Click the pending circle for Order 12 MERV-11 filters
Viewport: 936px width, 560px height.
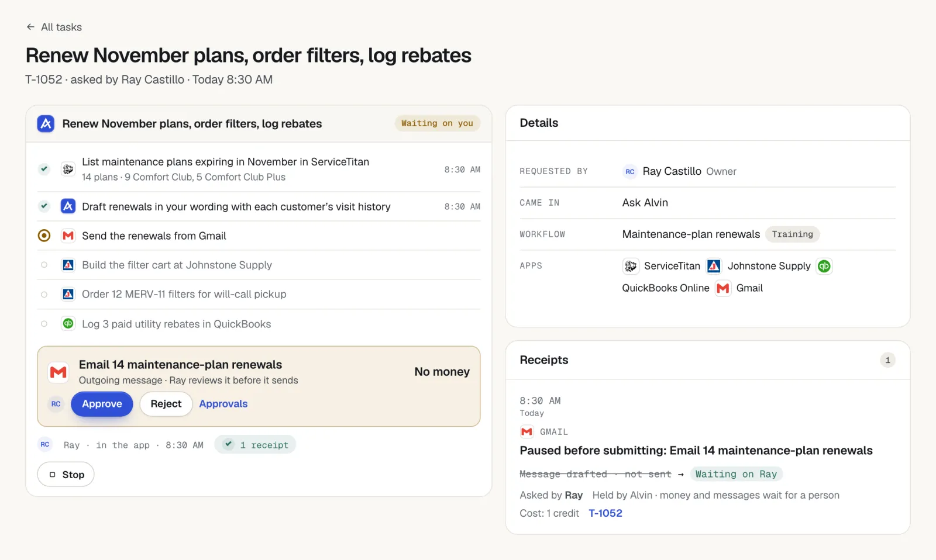44,294
